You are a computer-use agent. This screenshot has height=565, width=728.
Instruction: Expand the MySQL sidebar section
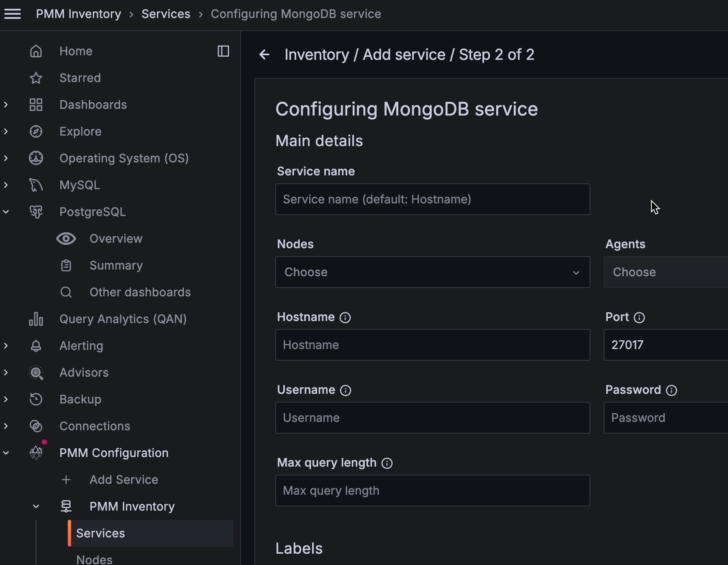(6, 185)
